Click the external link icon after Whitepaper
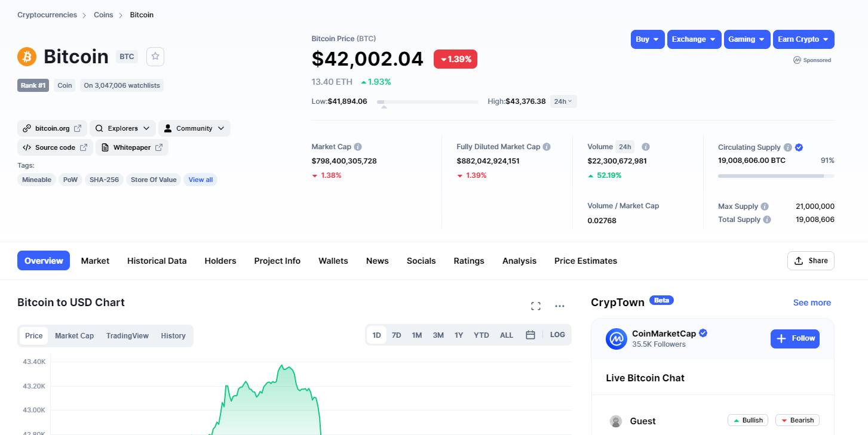This screenshot has height=435, width=868. (159, 147)
